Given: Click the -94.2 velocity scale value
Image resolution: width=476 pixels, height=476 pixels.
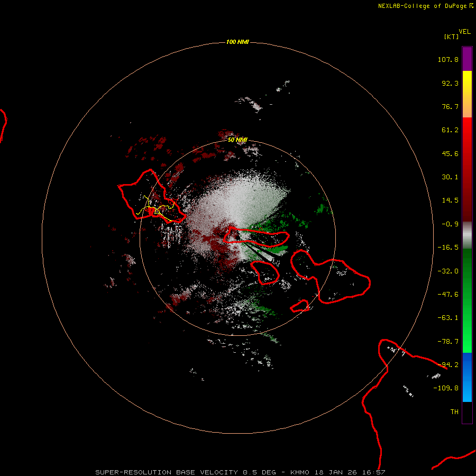Looking at the screenshot, I should coord(448,365).
